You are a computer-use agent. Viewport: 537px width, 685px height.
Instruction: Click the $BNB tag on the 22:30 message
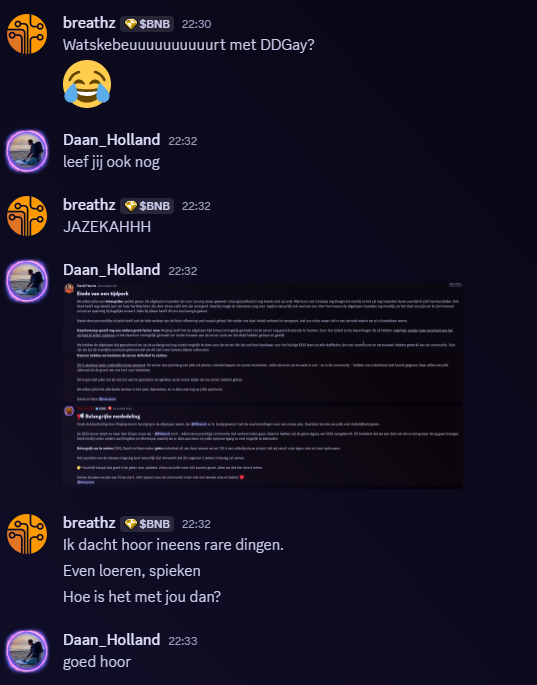(x=147, y=24)
